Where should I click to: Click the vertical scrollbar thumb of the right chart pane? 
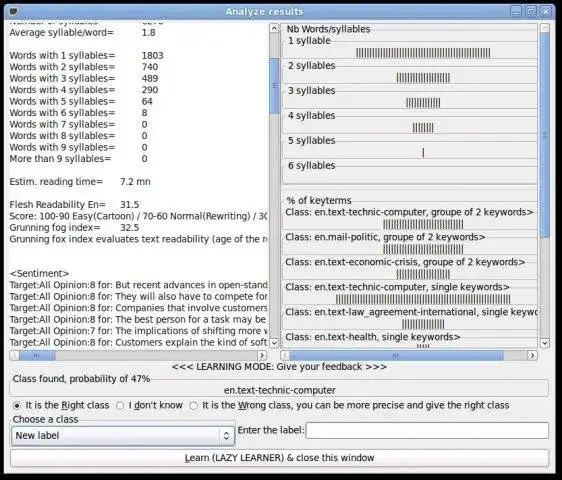544,135
